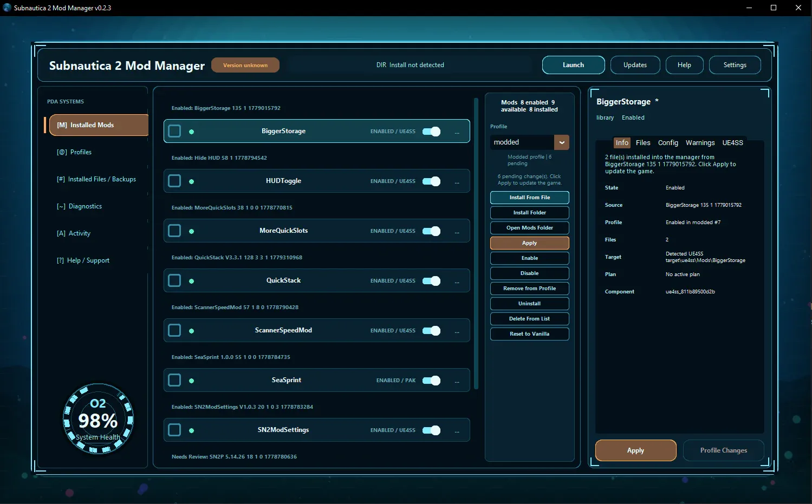Click the O2 System Health gauge

pyautogui.click(x=98, y=418)
